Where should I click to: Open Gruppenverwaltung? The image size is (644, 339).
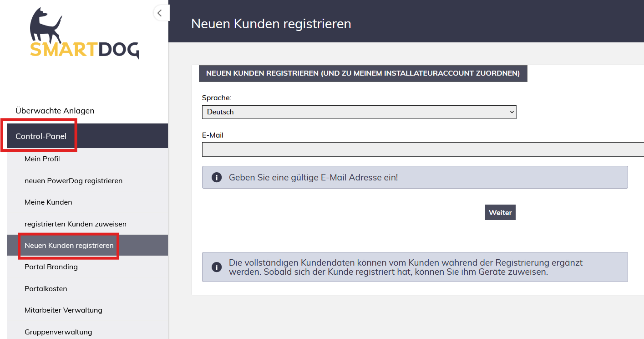tap(58, 332)
